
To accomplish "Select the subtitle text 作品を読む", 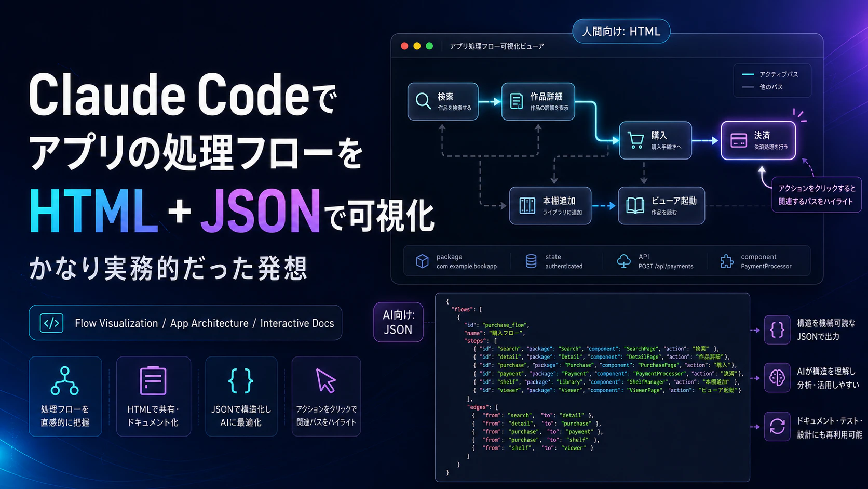I will click(664, 212).
